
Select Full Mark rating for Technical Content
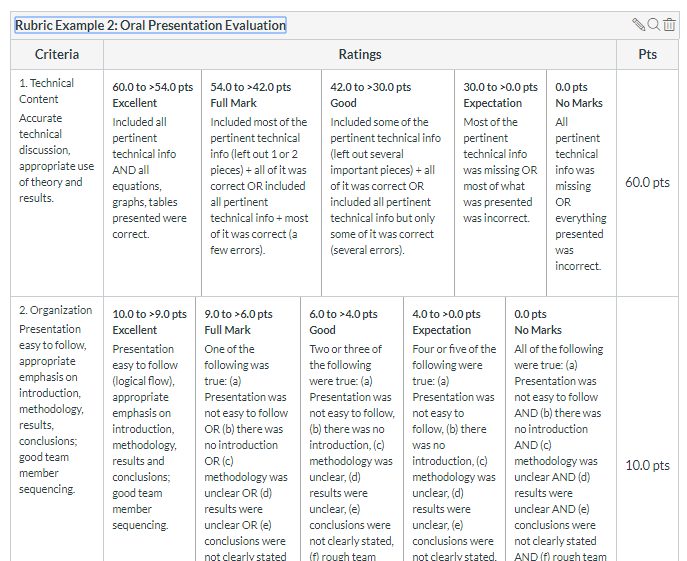tap(260, 170)
